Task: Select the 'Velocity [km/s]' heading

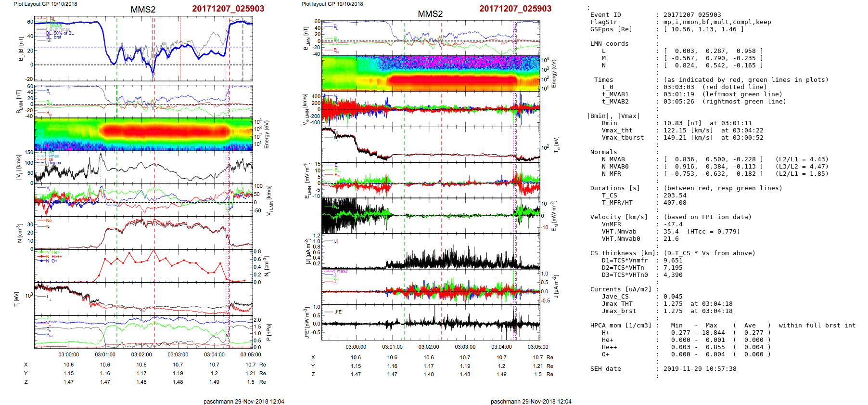Action: coord(619,217)
